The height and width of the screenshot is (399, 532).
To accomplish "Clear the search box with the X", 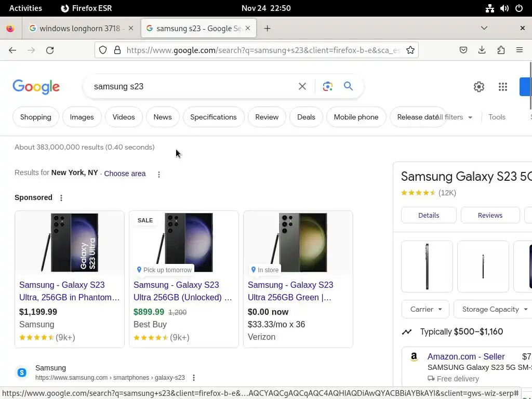I will click(302, 87).
